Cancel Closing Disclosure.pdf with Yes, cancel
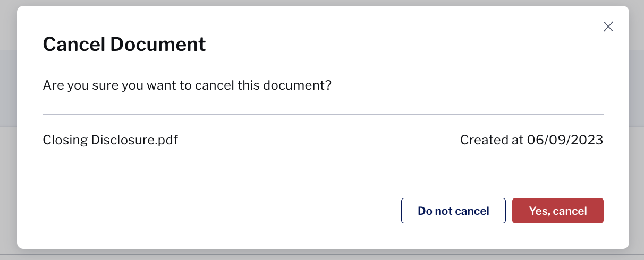 pos(558,211)
